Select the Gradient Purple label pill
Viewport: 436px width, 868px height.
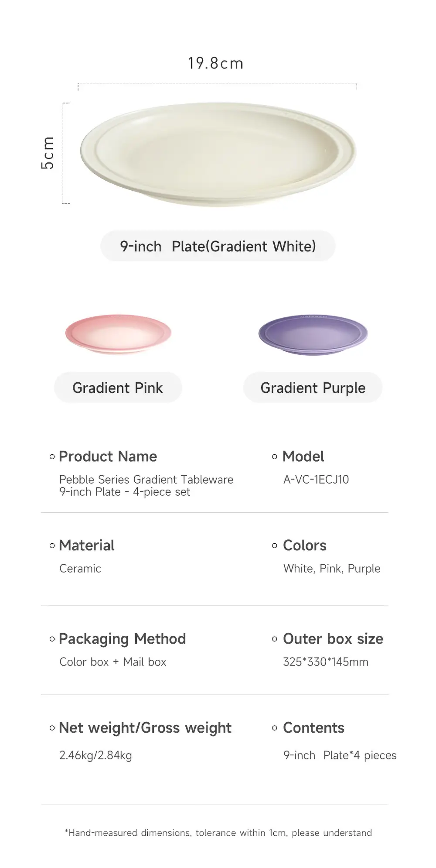(313, 388)
